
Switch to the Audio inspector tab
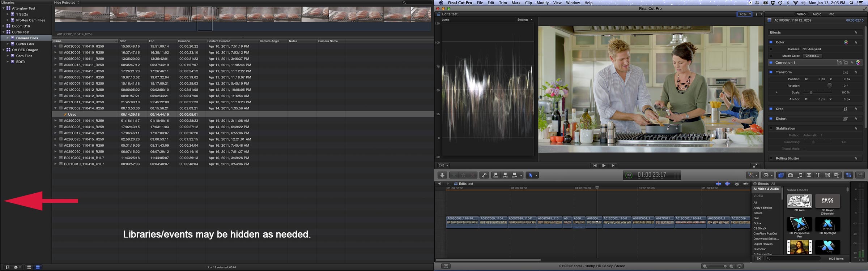coord(817,14)
